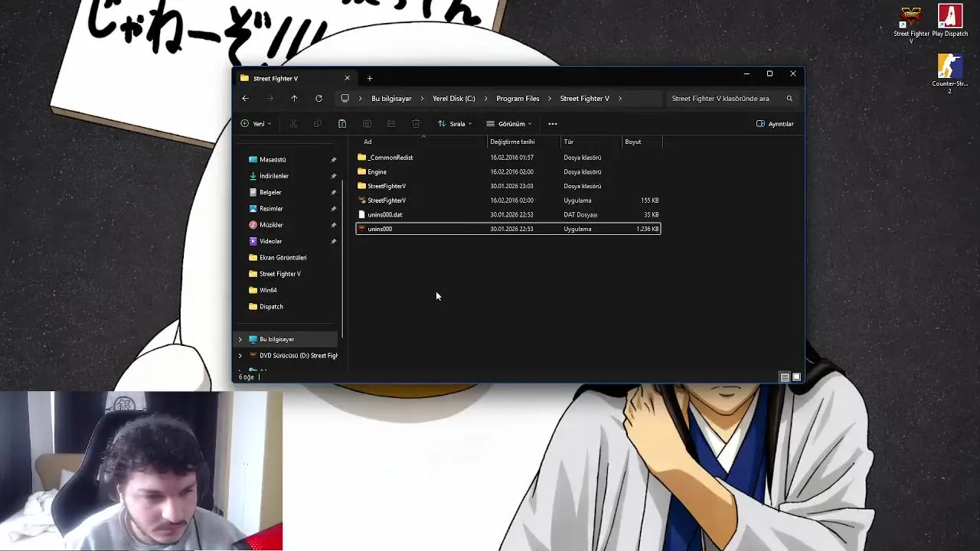Image resolution: width=980 pixels, height=551 pixels.
Task: Open Videolar in the sidebar
Action: (x=270, y=242)
